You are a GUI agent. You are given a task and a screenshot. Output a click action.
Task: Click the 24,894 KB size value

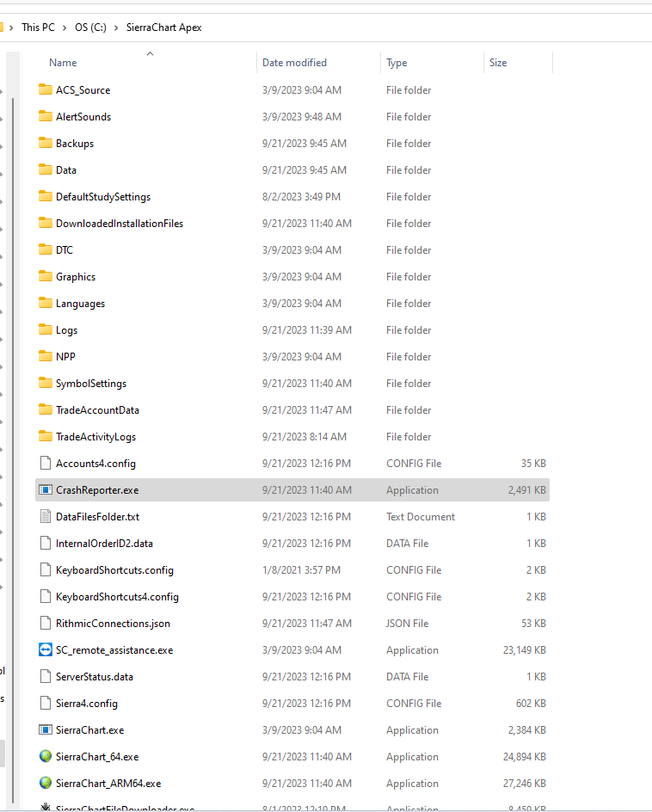click(524, 757)
